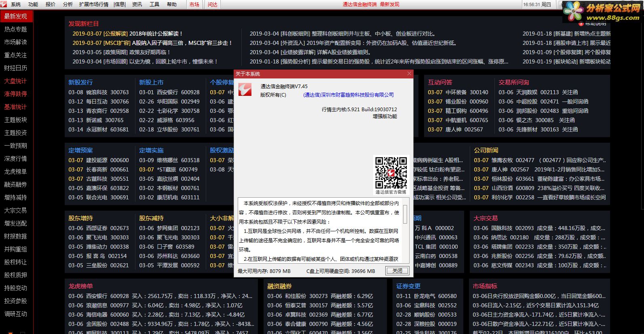Open the 互动问答 panel heading
644x334 pixels.
pos(440,82)
